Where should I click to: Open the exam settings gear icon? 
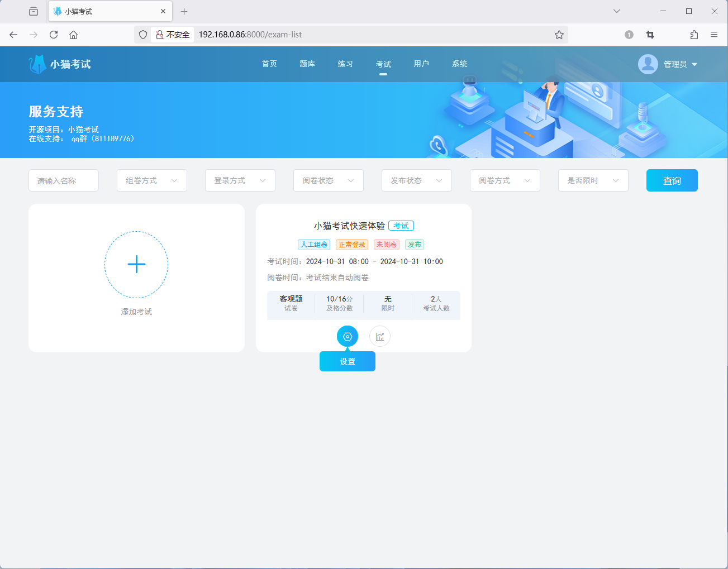click(x=347, y=336)
